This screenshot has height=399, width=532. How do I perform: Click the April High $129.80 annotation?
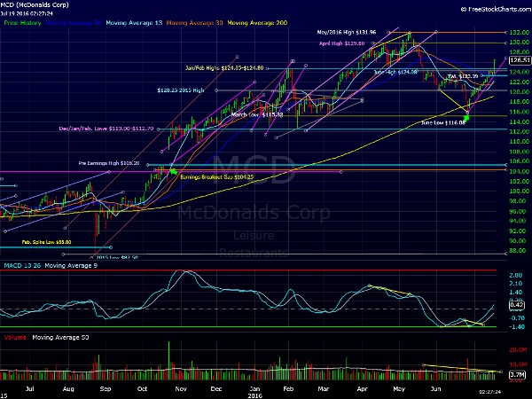pyautogui.click(x=341, y=43)
